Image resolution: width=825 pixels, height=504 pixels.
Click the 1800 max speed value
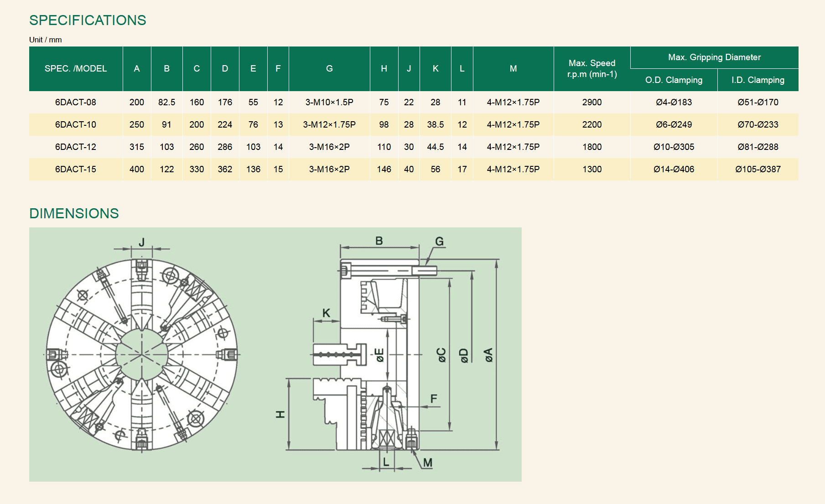(592, 147)
